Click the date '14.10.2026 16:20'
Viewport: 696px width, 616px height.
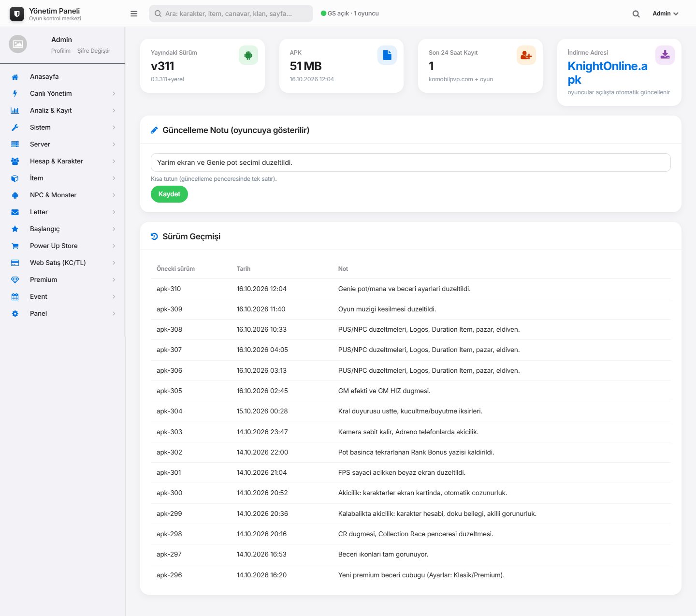pyautogui.click(x=261, y=575)
